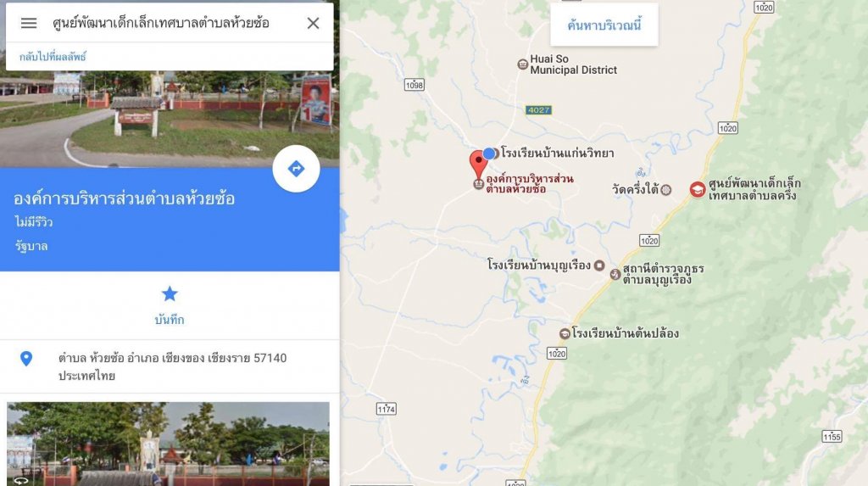868x486 pixels.
Task: Focus the search input field text
Action: point(161,23)
